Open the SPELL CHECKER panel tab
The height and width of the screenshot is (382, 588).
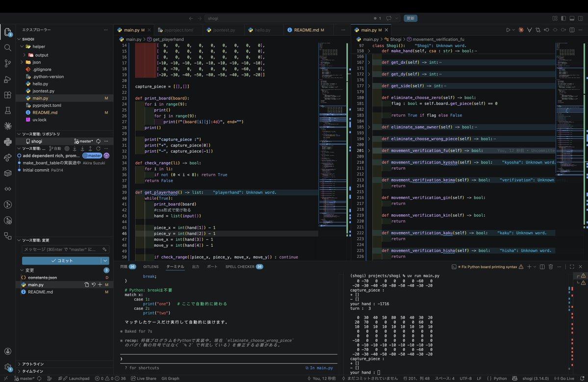point(244,267)
